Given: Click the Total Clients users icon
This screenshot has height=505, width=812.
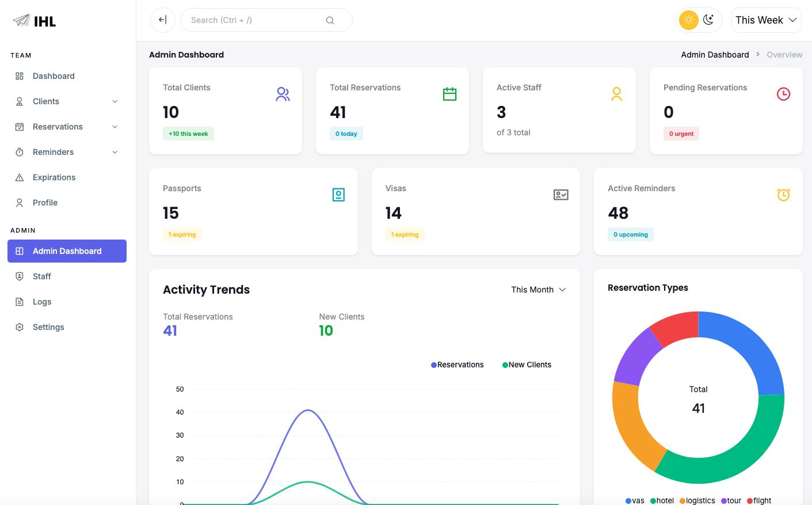Looking at the screenshot, I should coord(283,94).
